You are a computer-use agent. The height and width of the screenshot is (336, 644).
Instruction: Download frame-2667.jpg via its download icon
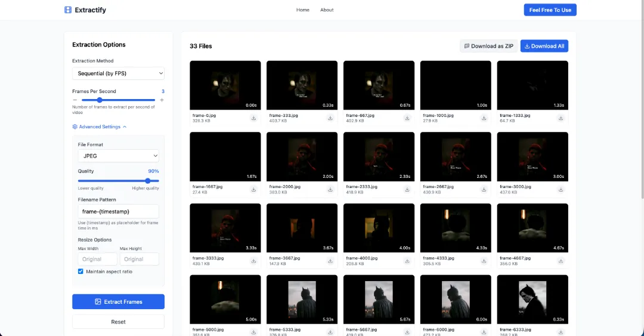(484, 190)
